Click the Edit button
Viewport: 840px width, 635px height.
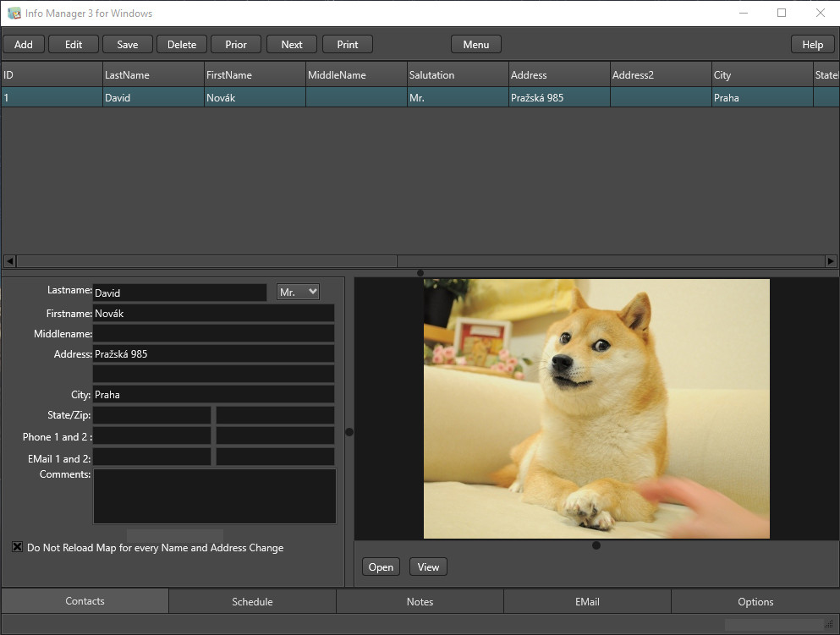[x=74, y=45]
